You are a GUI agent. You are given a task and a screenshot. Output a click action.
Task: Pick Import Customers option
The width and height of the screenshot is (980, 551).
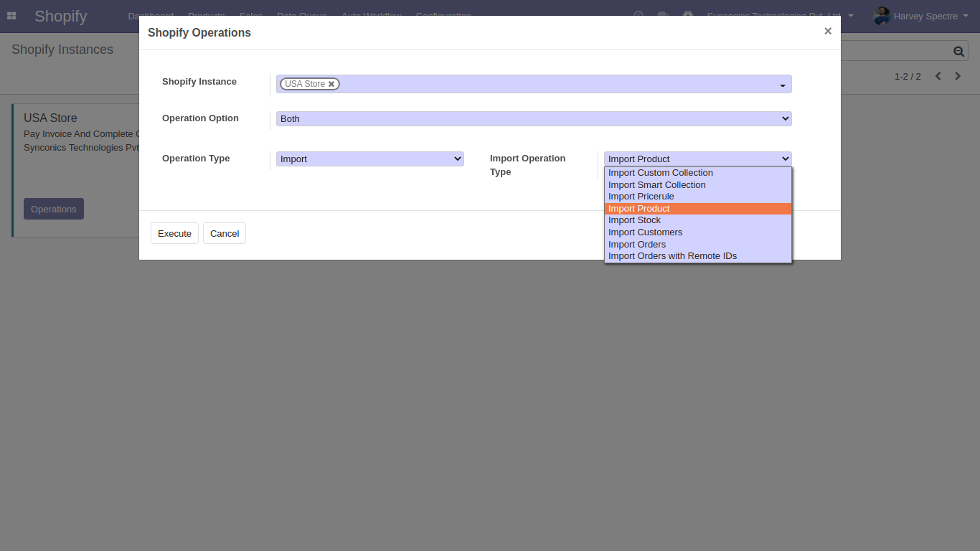[645, 232]
